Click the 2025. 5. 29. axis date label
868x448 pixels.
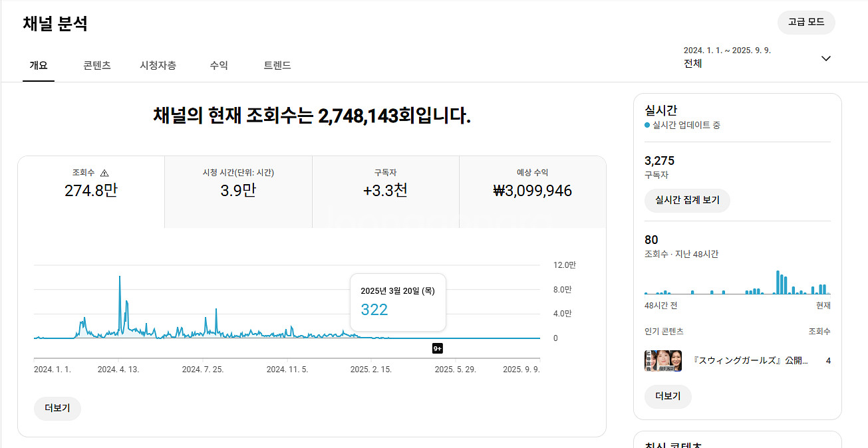pyautogui.click(x=456, y=370)
